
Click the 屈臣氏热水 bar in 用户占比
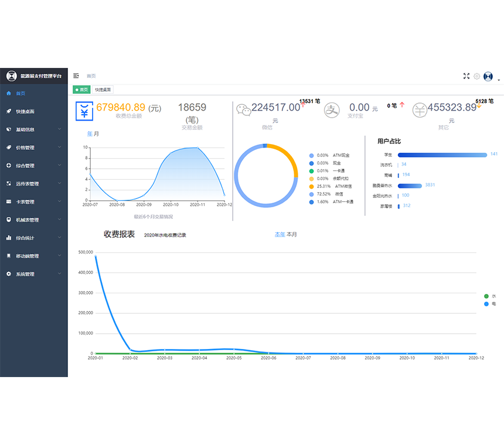point(410,185)
